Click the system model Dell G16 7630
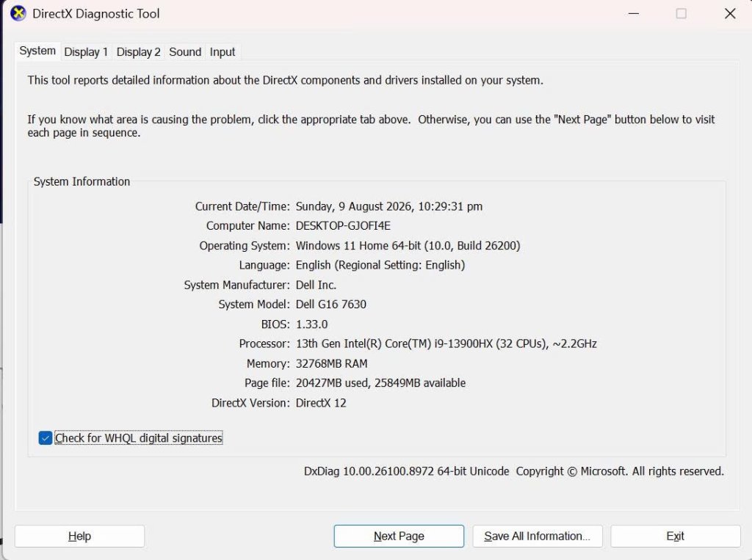The image size is (752, 560). pyautogui.click(x=331, y=305)
